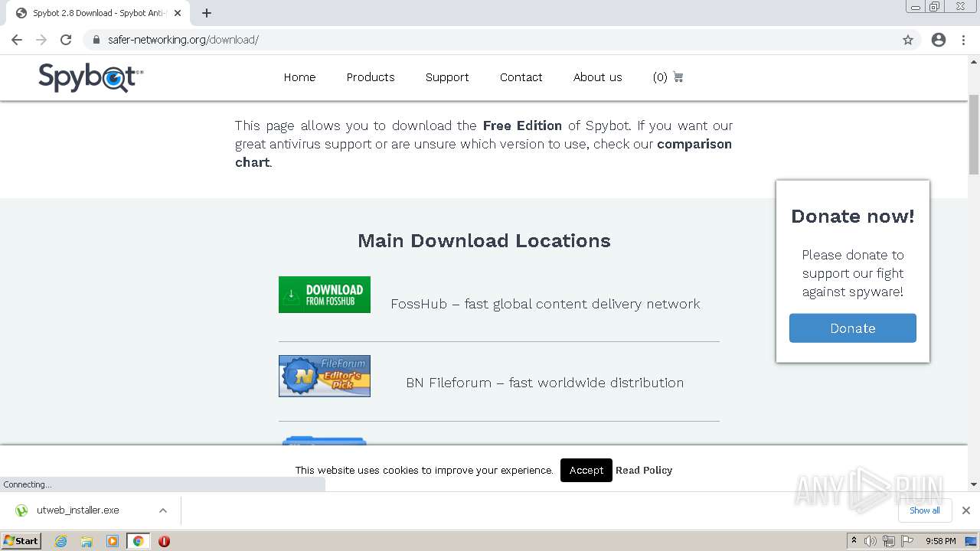
Task: Click the Spybot logo
Action: [x=90, y=77]
